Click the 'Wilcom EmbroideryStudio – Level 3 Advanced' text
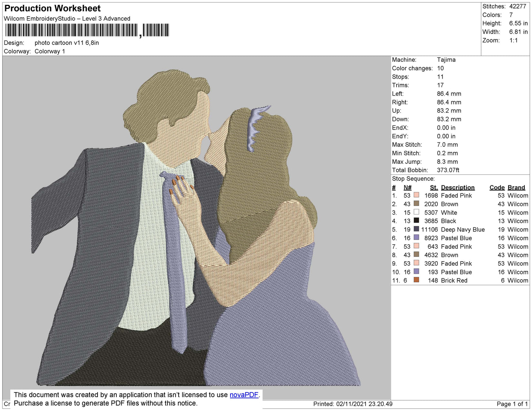Viewport: 532px width, 411px height. pos(67,18)
